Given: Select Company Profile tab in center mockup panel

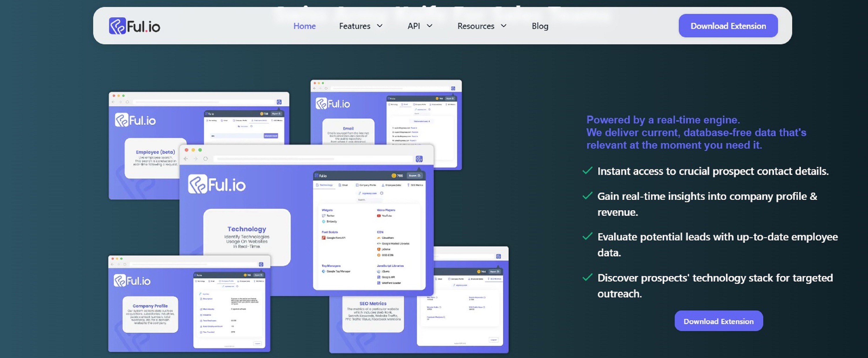Looking at the screenshot, I should click(366, 185).
